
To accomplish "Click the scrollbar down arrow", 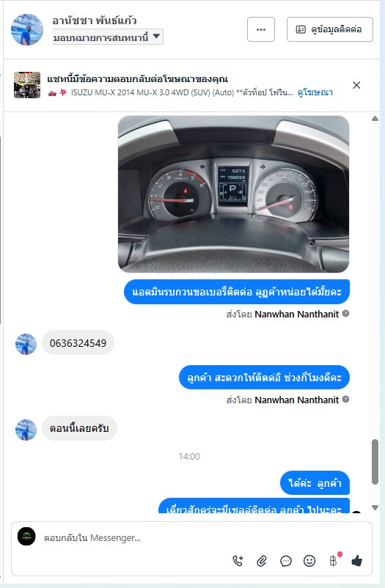I will pos(375,508).
